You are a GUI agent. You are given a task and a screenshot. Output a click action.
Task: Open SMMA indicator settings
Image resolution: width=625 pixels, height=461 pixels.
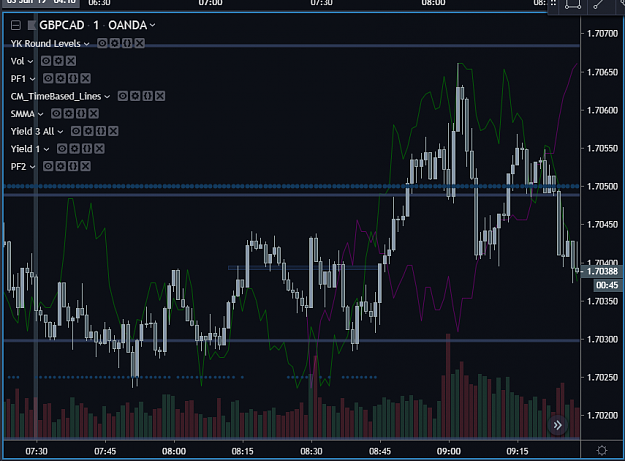click(x=69, y=113)
